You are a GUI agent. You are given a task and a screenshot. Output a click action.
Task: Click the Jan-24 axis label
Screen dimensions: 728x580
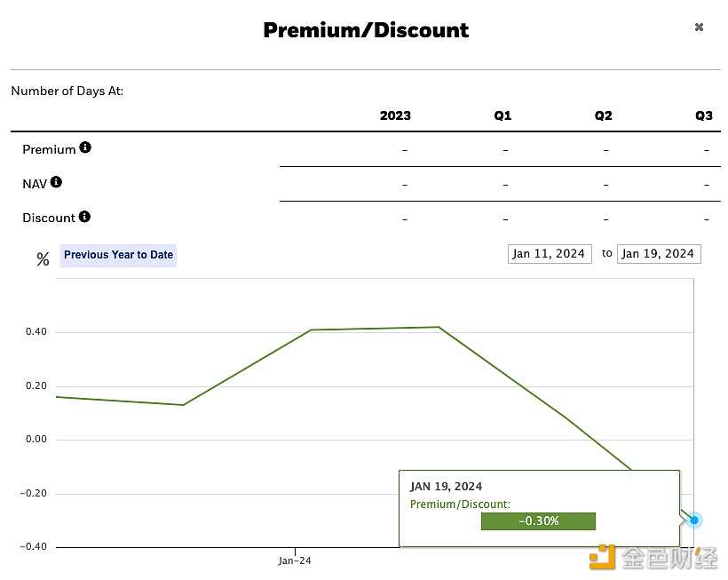coord(295,560)
